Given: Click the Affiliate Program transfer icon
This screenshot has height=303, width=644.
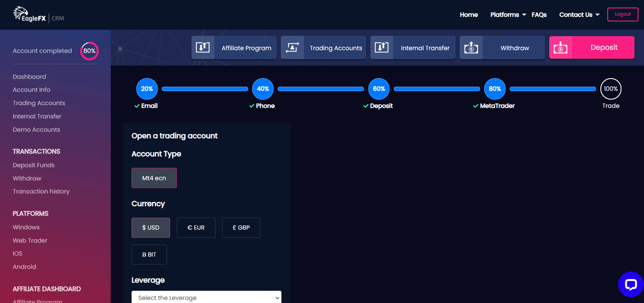Looking at the screenshot, I should [x=203, y=47].
